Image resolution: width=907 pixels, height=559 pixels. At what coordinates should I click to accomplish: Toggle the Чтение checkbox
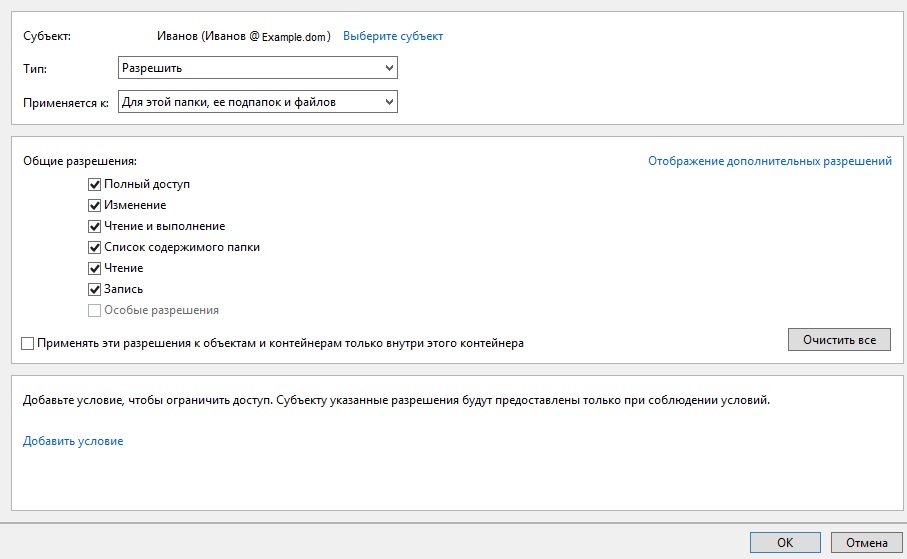coord(95,268)
